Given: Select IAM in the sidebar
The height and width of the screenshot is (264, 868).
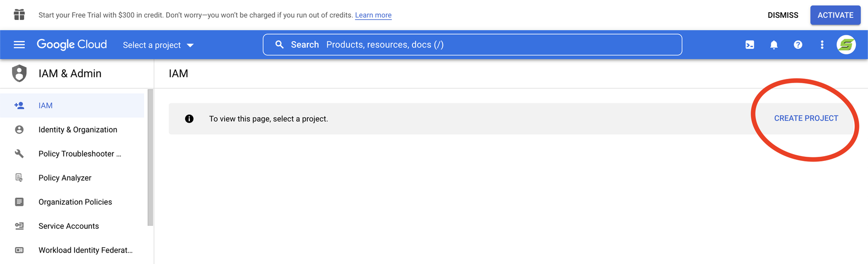Looking at the screenshot, I should pos(46,106).
